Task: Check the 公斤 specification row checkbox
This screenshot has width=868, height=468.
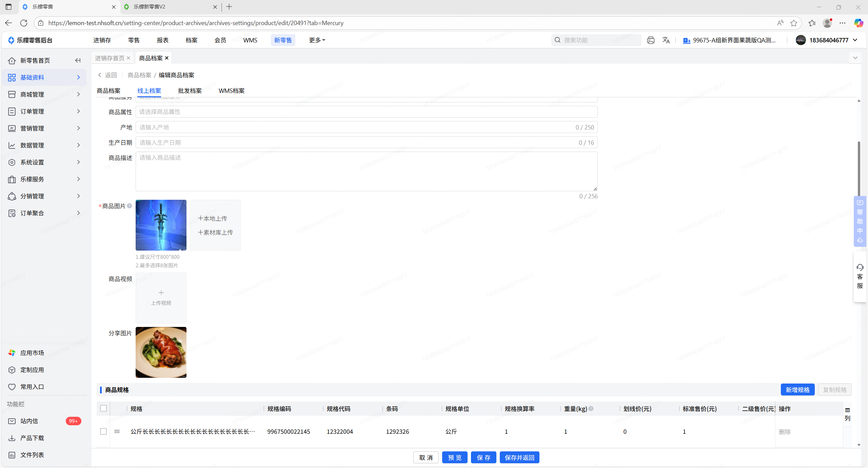Action: (103, 431)
